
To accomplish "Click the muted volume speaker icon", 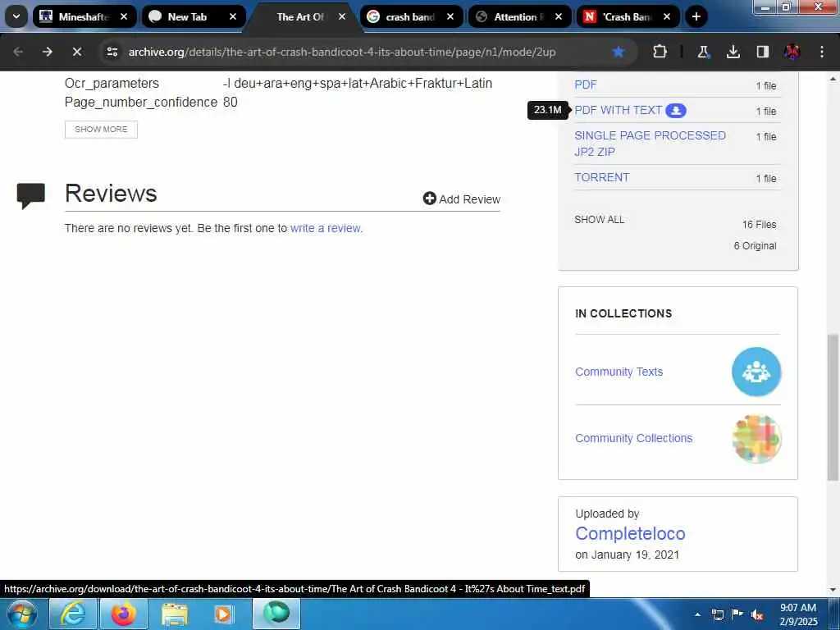I will (x=757, y=615).
